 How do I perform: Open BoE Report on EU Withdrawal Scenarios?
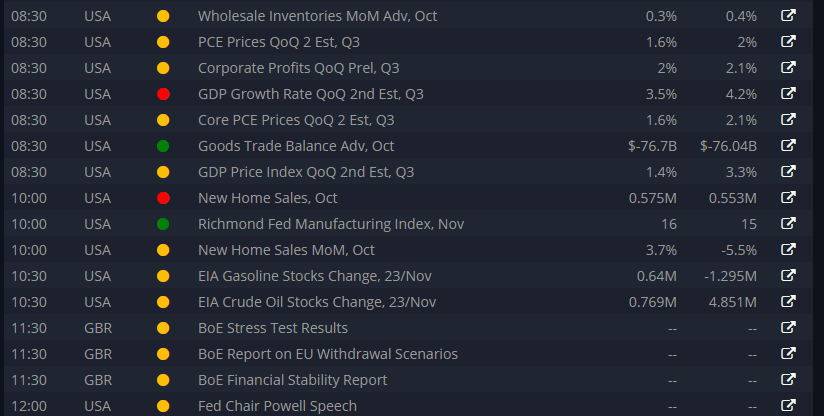pyautogui.click(x=328, y=354)
